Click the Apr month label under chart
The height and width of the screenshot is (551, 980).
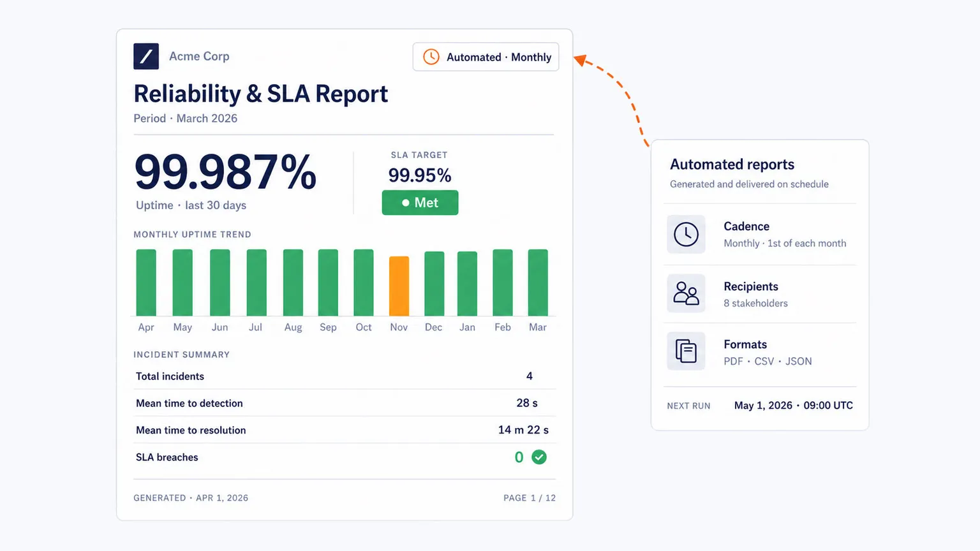(x=146, y=328)
